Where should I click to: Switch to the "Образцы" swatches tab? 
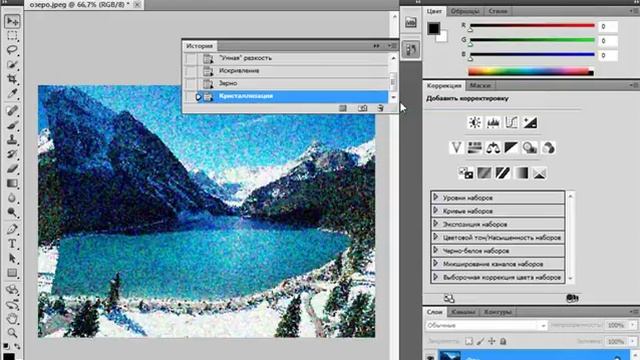pyautogui.click(x=465, y=11)
